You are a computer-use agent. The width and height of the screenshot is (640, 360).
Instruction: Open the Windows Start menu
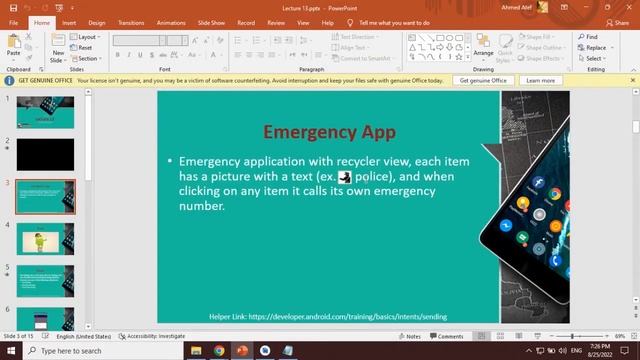click(x=11, y=351)
